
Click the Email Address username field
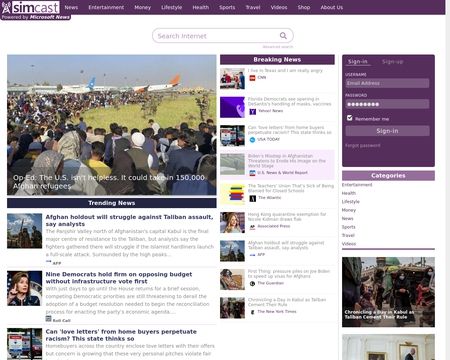[x=387, y=83]
